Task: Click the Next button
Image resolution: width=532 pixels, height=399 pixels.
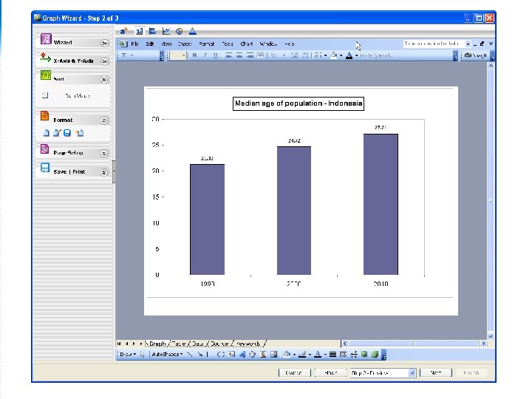Action: pos(436,373)
